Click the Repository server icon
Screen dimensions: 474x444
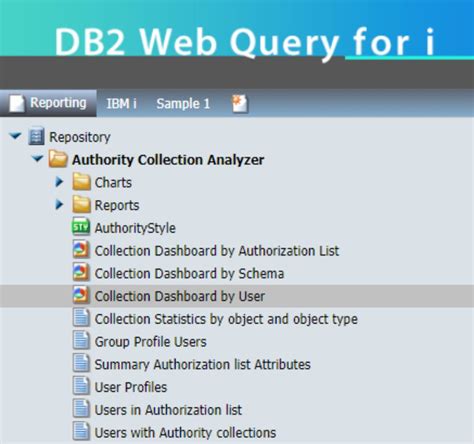pyautogui.click(x=36, y=136)
